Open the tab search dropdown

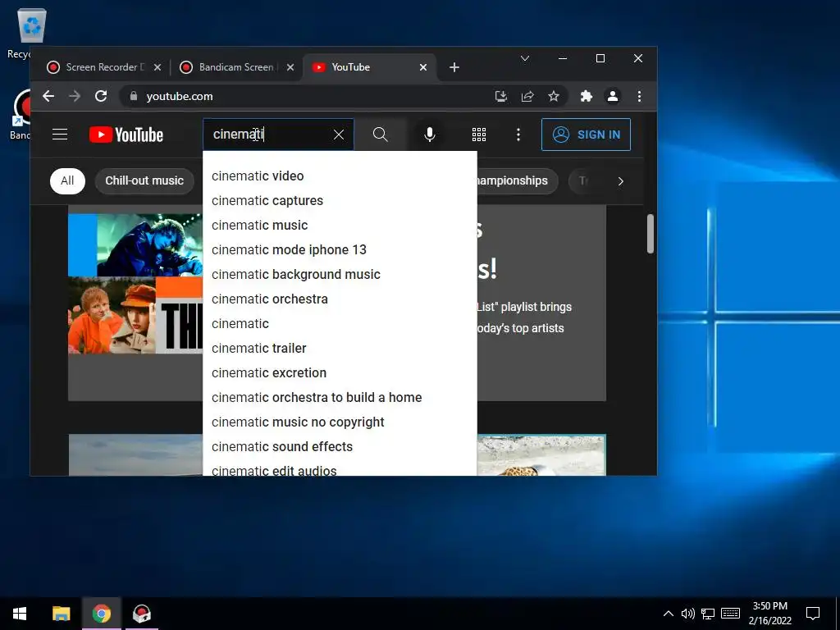(x=525, y=58)
